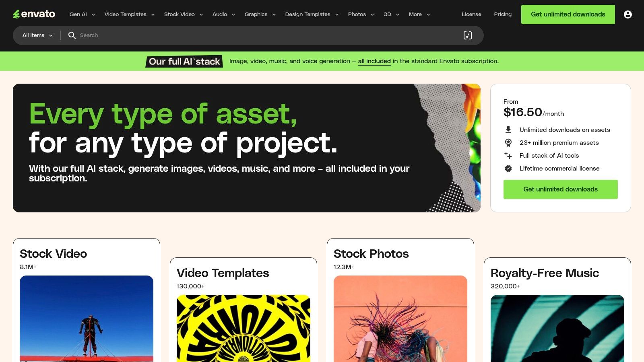Open the Stock Video category card
The image size is (644, 362).
pos(87,300)
